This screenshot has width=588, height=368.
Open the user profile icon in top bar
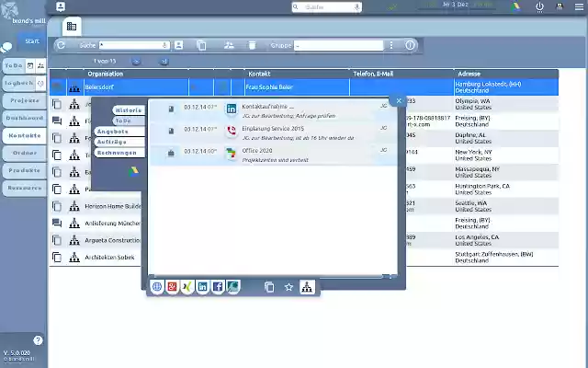click(560, 6)
